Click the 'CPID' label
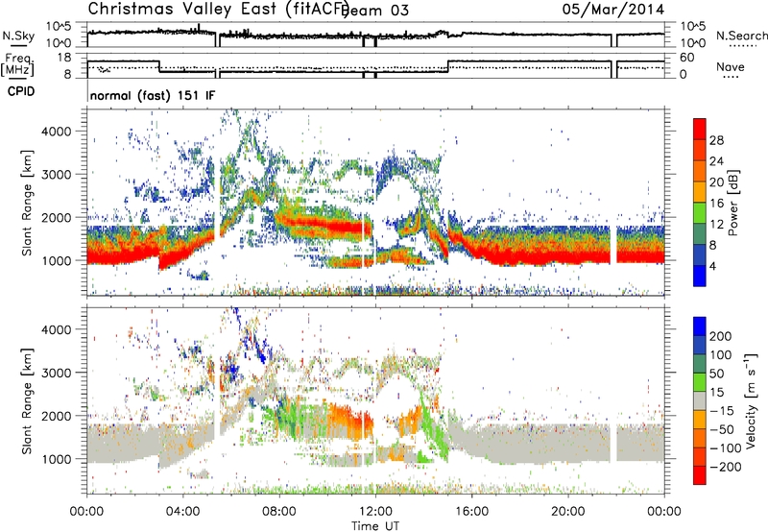 click(x=21, y=91)
